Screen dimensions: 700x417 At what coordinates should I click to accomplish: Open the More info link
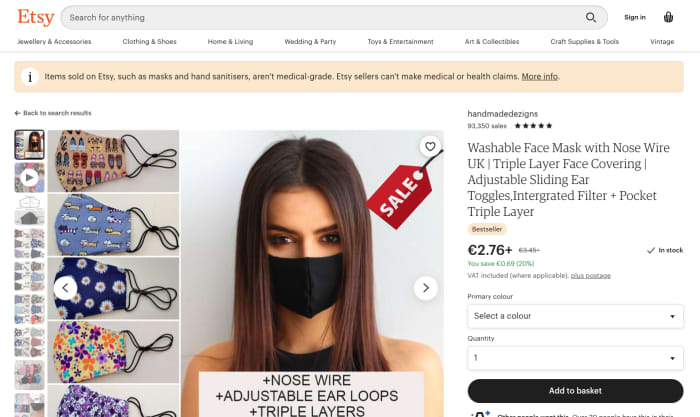click(x=539, y=76)
